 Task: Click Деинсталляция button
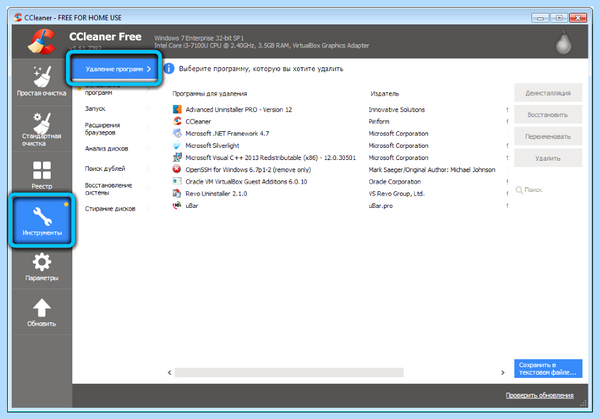click(x=548, y=93)
